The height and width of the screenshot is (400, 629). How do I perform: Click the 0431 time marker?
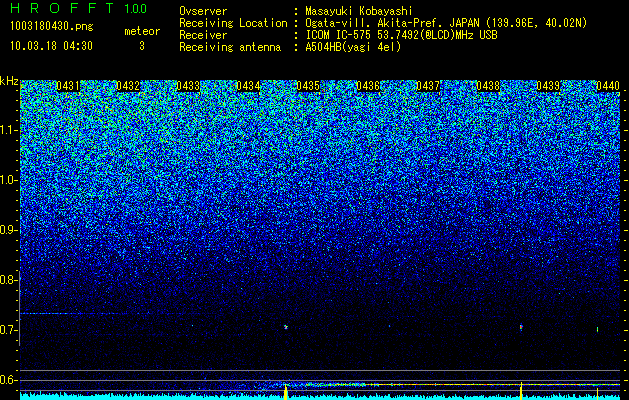68,86
